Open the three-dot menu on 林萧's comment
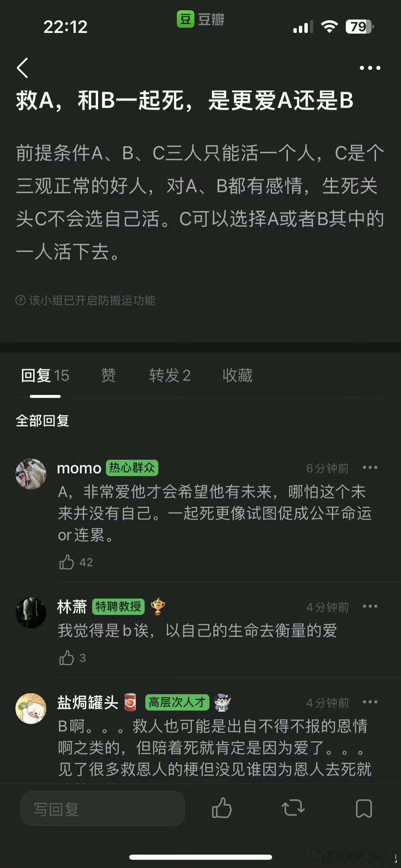Screen dimensions: 401x868 (370, 606)
